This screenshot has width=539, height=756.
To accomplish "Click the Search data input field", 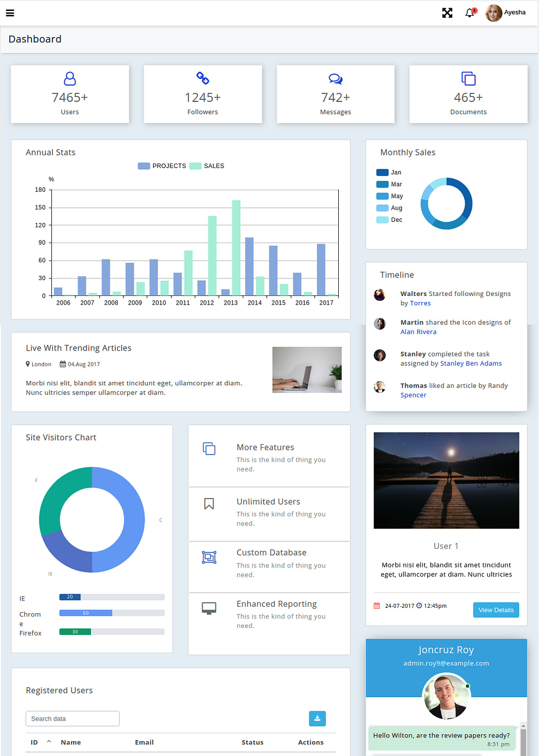I will point(72,718).
